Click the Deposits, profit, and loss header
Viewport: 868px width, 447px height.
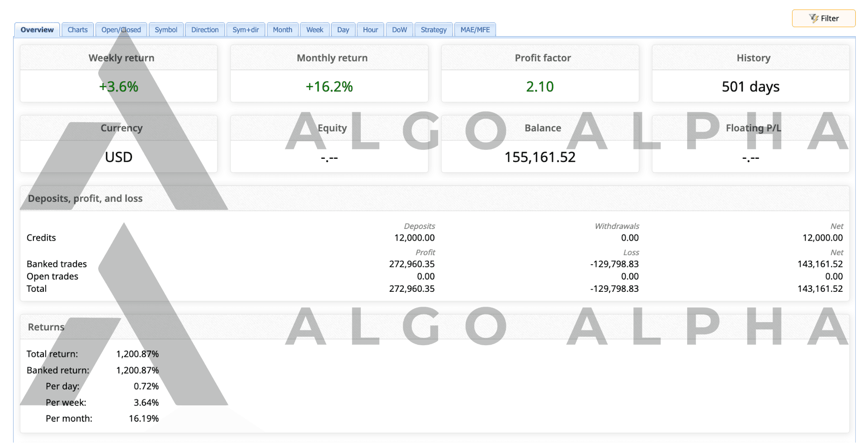click(85, 199)
